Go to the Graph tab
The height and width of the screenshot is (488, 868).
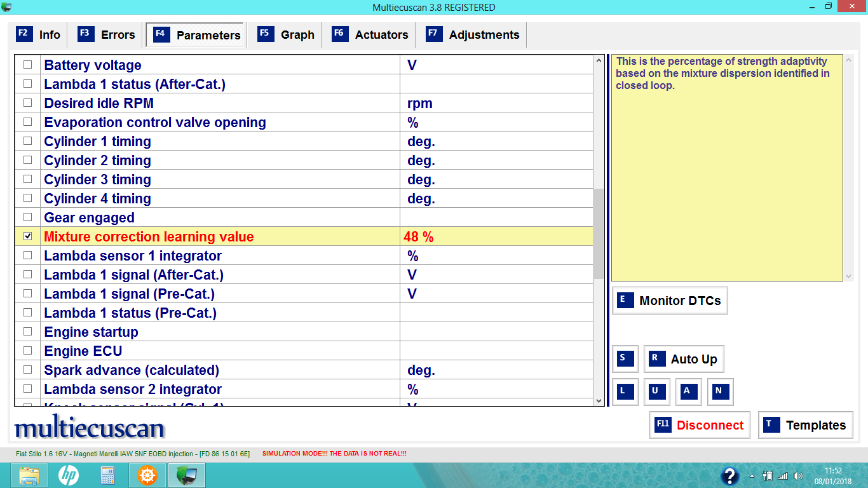click(x=286, y=35)
